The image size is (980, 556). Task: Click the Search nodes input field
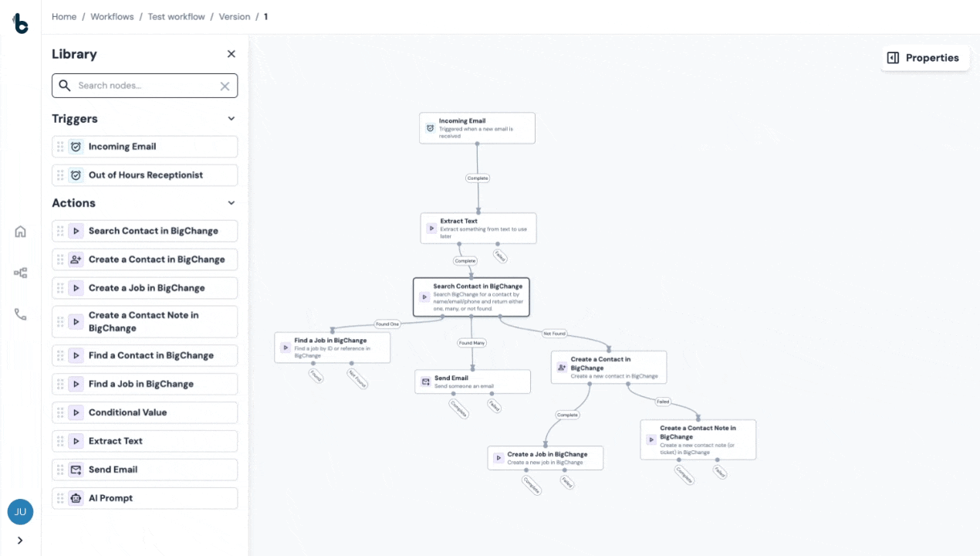(x=144, y=86)
